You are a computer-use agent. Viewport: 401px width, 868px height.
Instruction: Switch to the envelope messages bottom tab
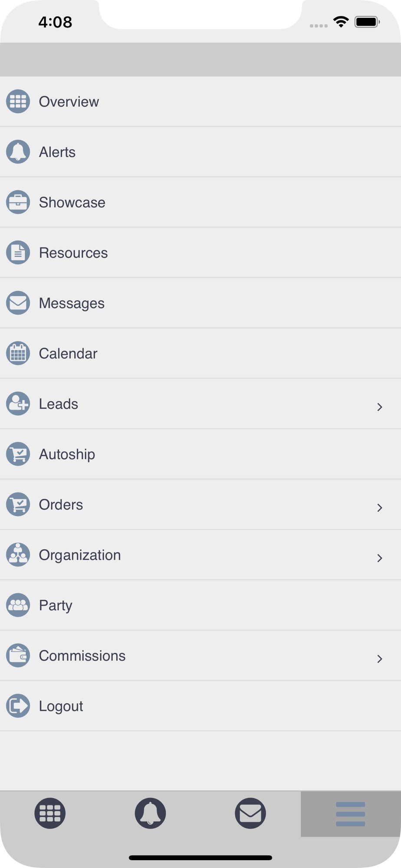(250, 813)
